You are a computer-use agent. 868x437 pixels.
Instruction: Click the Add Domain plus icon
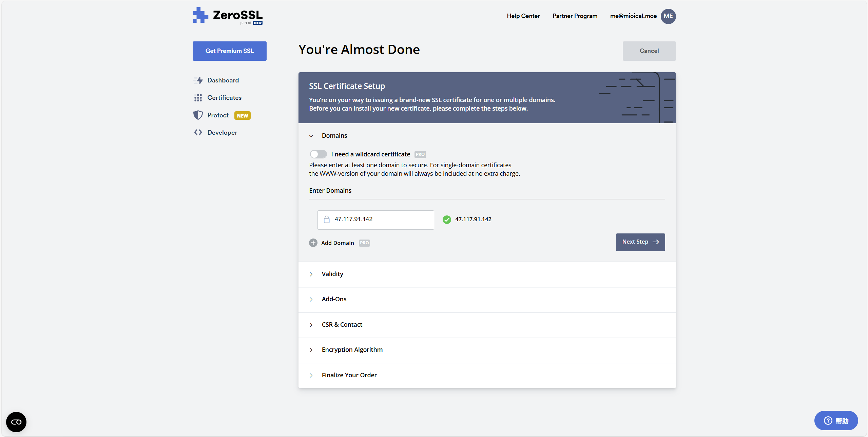313,243
